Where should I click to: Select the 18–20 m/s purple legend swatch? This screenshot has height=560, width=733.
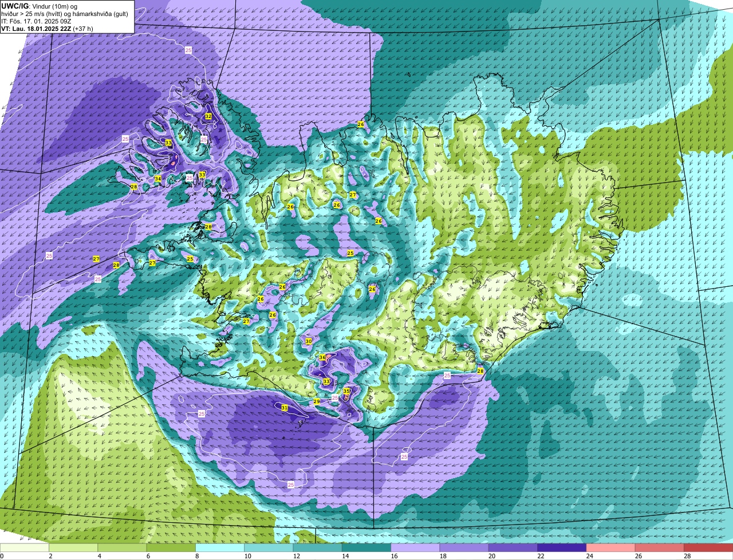(x=464, y=548)
